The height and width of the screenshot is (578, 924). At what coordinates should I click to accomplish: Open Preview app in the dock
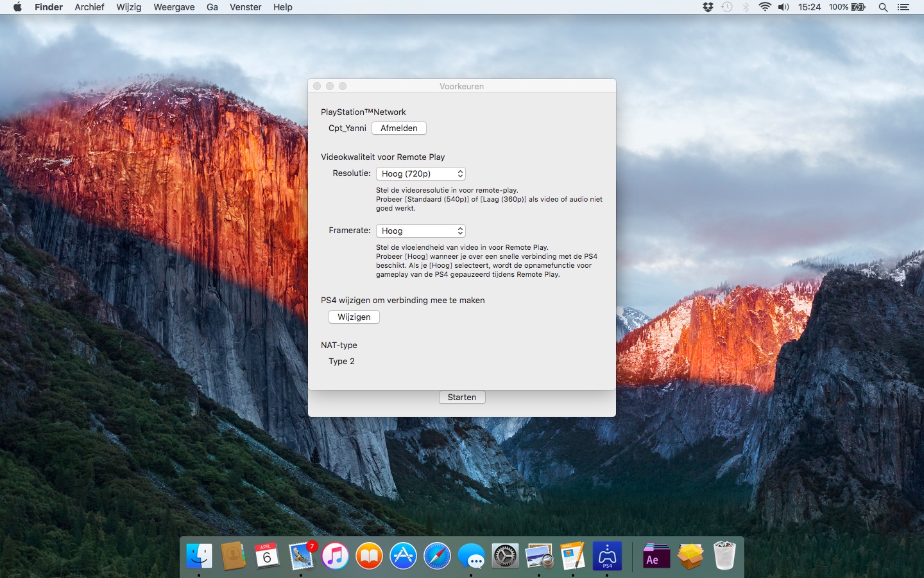pos(539,556)
